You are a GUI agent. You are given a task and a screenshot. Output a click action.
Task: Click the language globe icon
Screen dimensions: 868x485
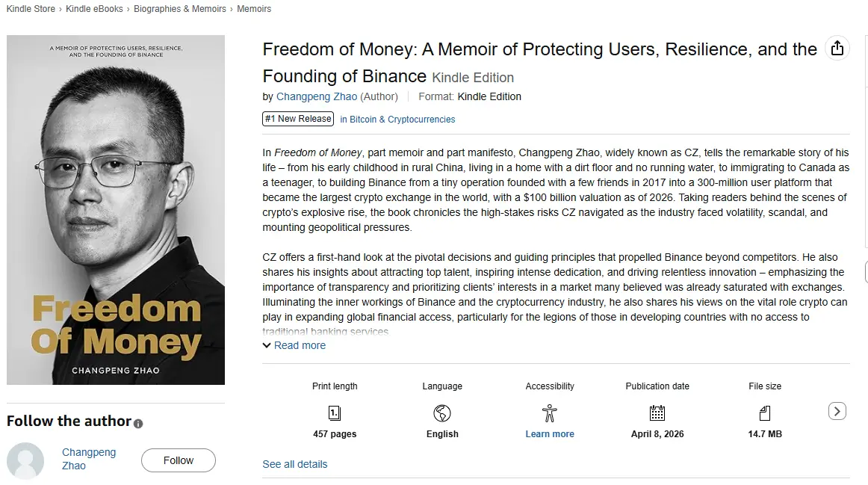point(442,413)
